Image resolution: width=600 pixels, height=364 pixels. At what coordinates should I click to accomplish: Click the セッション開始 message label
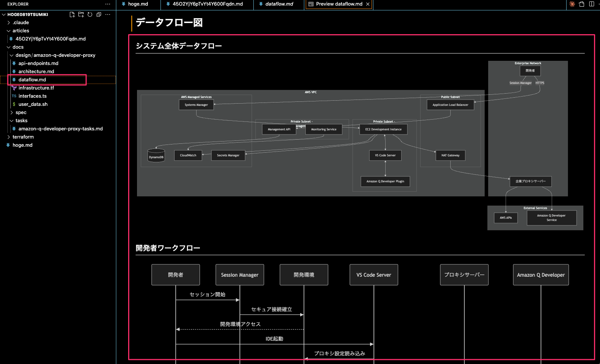click(208, 295)
